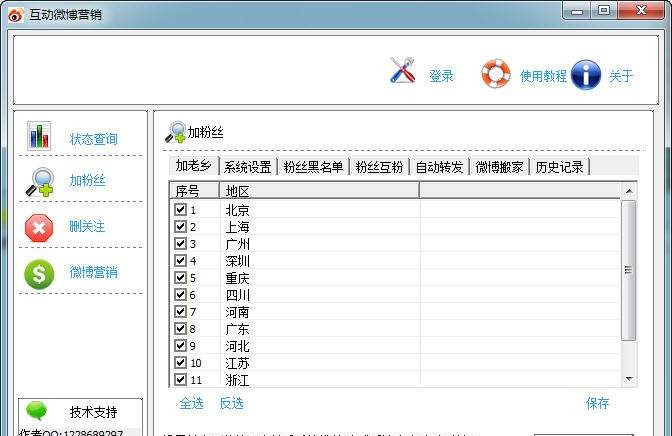Open the 关于 about link
Viewport: 672px width, 436px height.
(621, 76)
